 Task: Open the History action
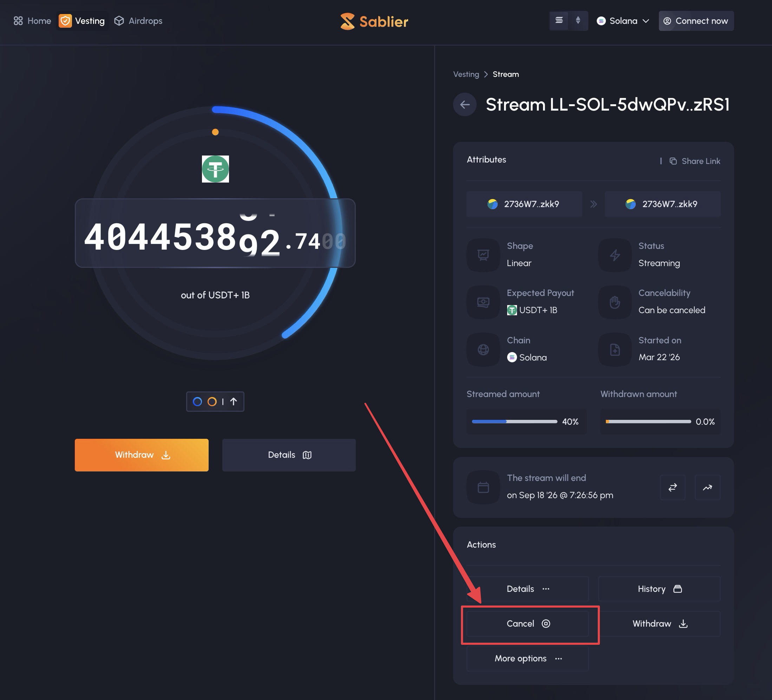[x=659, y=589]
